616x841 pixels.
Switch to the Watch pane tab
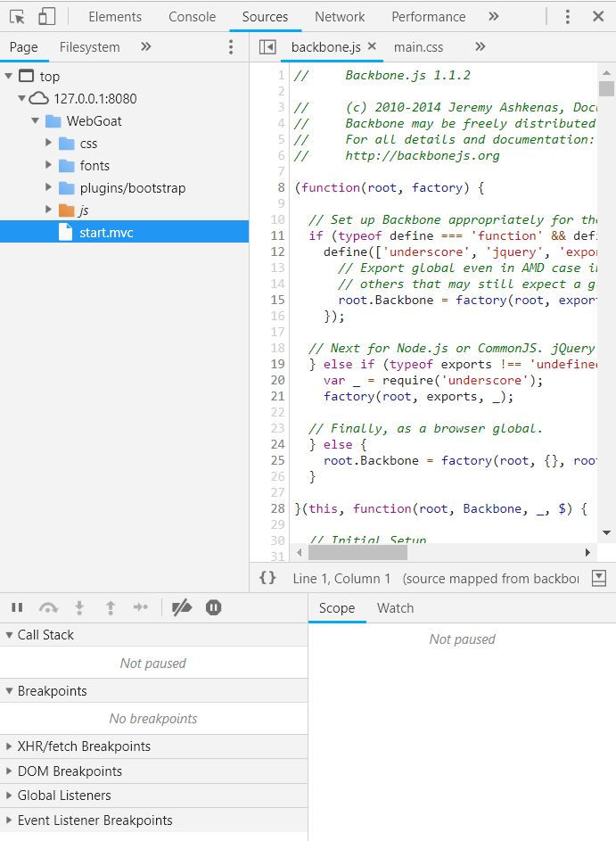(x=395, y=607)
